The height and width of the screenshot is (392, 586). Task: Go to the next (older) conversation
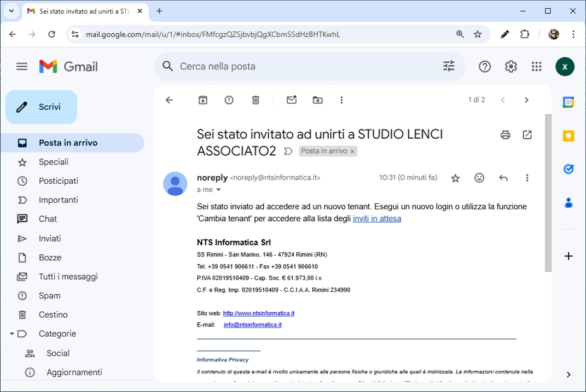(x=526, y=100)
